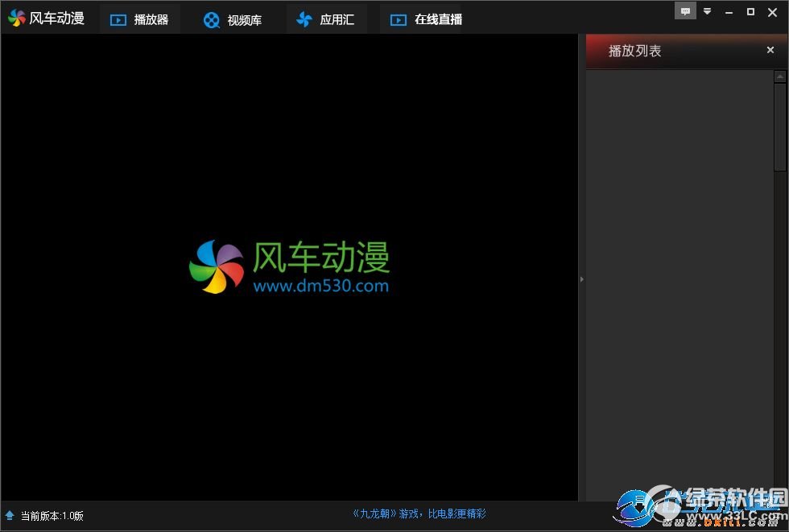Collapse the playlist panel with the side arrow
Viewport: 789px width, 532px height.
click(x=581, y=278)
